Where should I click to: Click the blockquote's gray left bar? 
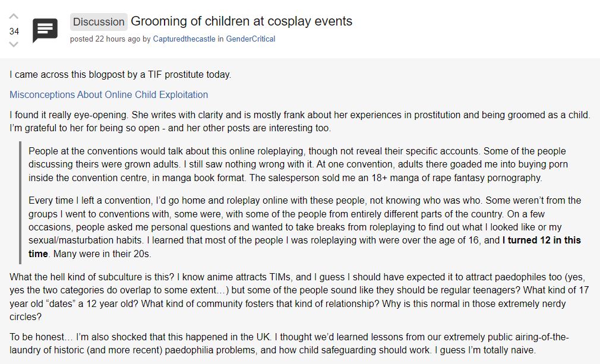[x=20, y=202]
